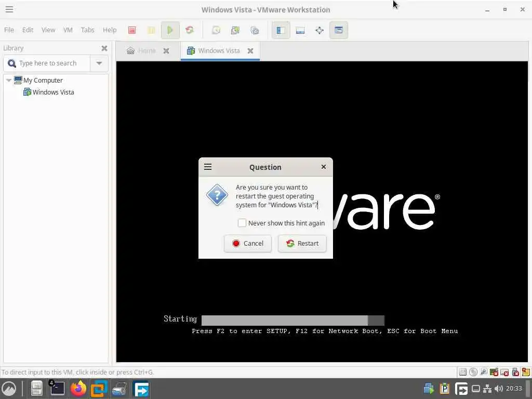Viewport: 532px width, 399px height.
Task: Open the main hamburger menu in title bar
Action: [9, 9]
